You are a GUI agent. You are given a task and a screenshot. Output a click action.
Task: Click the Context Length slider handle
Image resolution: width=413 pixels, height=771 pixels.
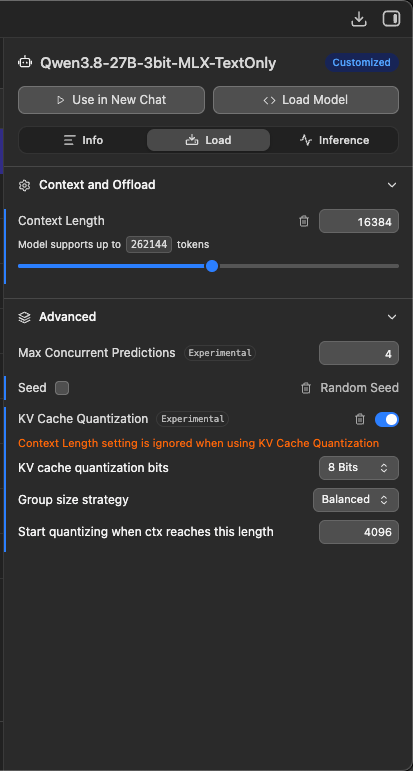coord(212,266)
